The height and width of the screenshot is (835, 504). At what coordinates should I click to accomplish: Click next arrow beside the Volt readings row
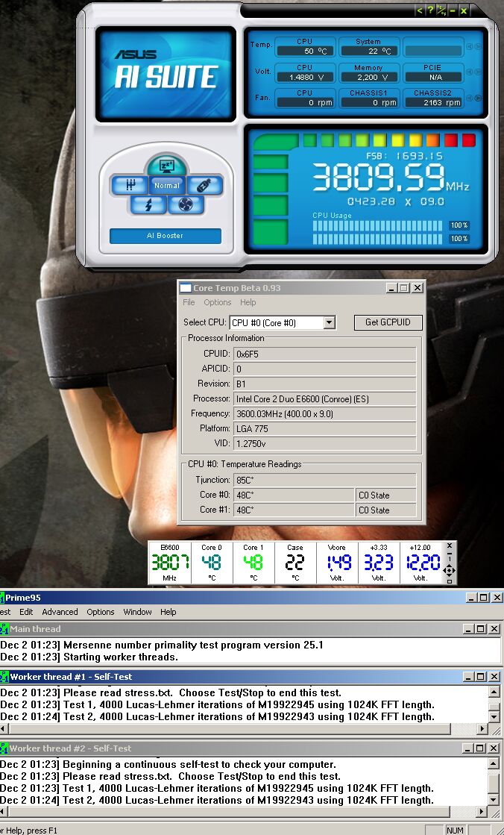pos(479,72)
